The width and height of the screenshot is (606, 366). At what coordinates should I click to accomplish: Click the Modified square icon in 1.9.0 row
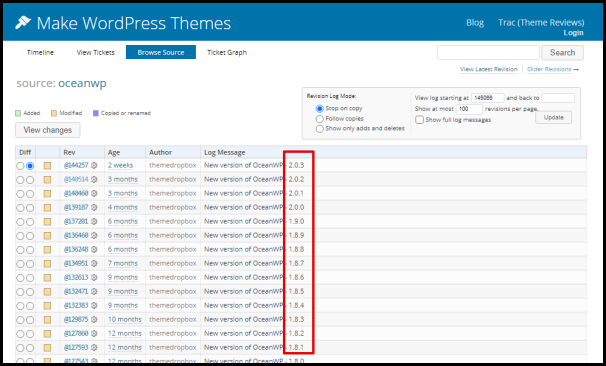47,222
